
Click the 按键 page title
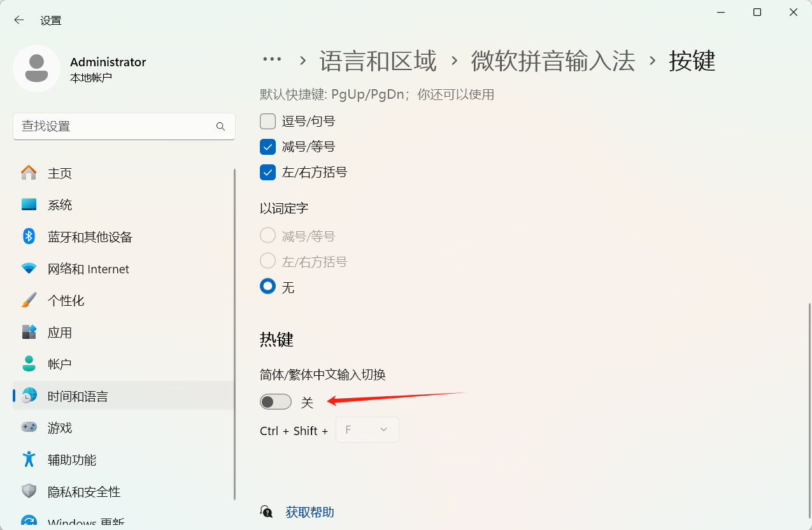[x=692, y=61]
